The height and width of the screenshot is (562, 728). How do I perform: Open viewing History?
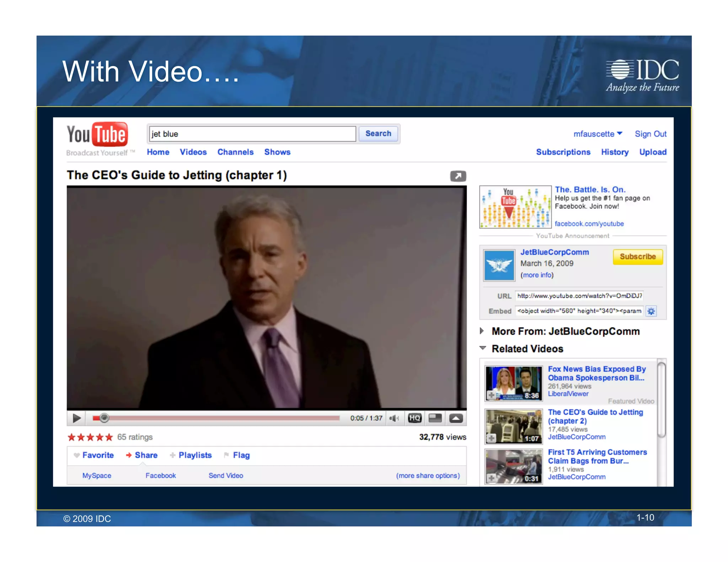pos(615,152)
